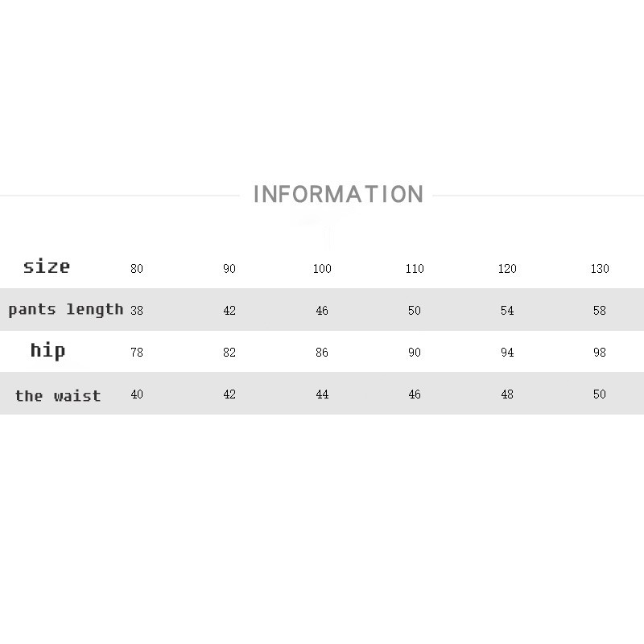Click hip value 98

600,353
